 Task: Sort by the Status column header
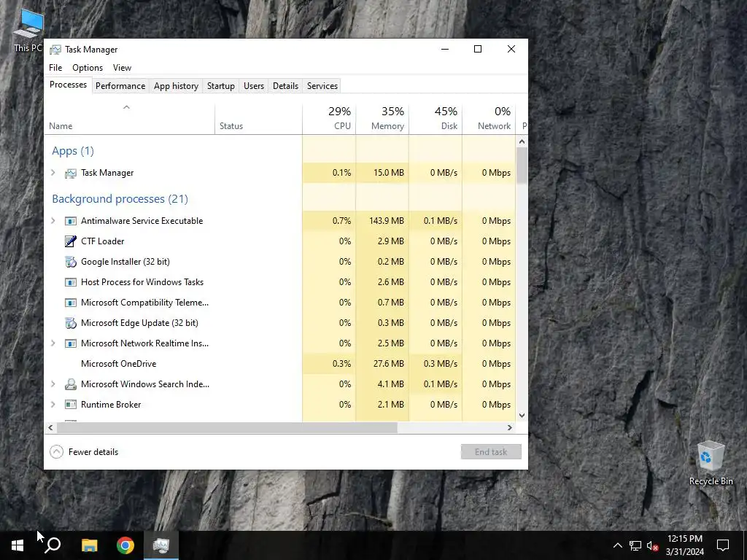[x=259, y=119]
